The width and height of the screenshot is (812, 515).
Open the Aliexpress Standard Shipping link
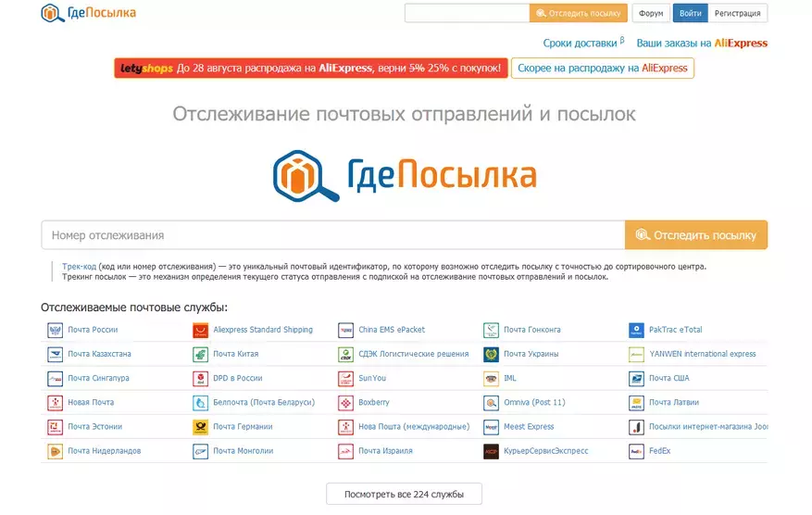coord(263,330)
